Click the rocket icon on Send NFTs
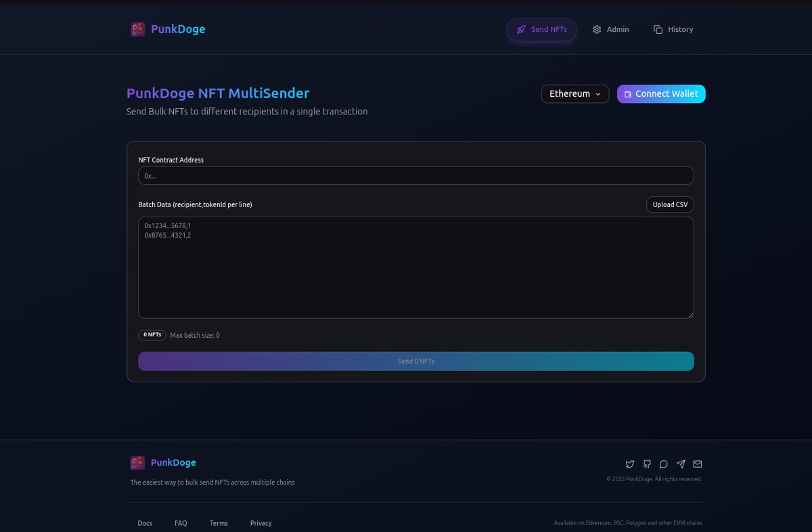812x532 pixels. [x=521, y=29]
